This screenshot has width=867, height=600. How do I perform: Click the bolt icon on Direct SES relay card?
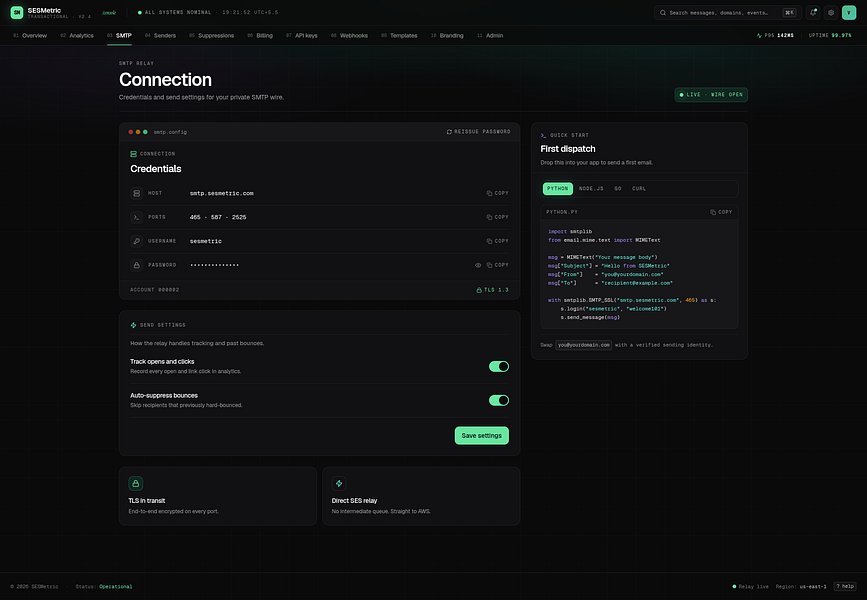(339, 483)
